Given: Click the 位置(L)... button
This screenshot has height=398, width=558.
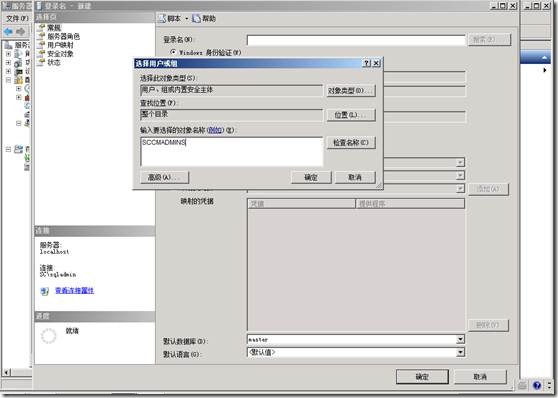Looking at the screenshot, I should tap(351, 115).
